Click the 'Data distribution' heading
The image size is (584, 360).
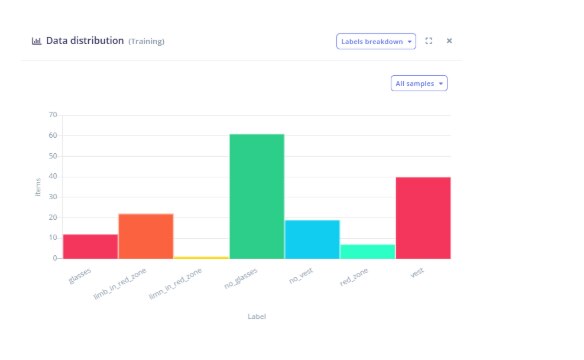(x=85, y=41)
